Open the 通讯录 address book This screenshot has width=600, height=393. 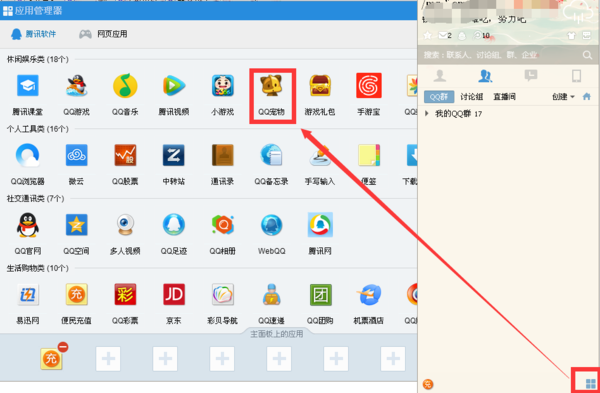pos(223,155)
